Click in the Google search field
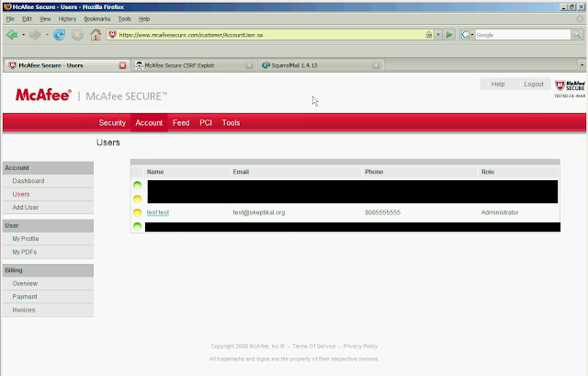Viewport: 588px width, 376px height. coord(523,35)
